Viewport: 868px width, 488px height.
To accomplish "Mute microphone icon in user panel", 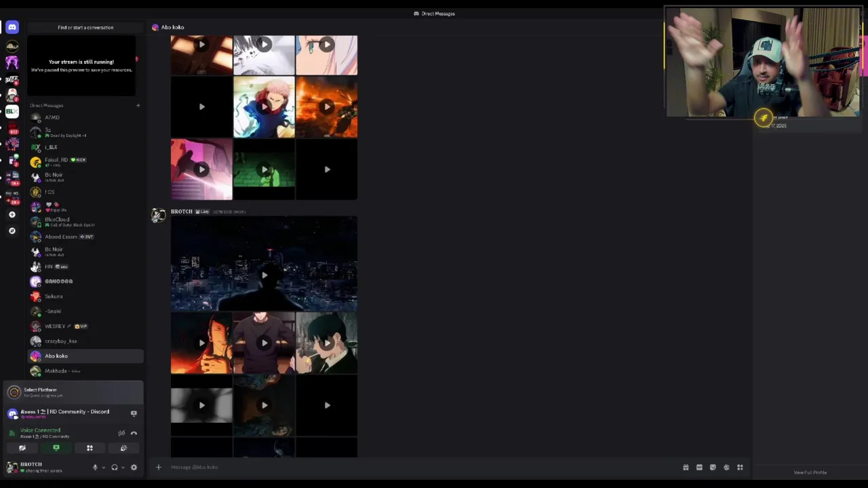I will (95, 467).
